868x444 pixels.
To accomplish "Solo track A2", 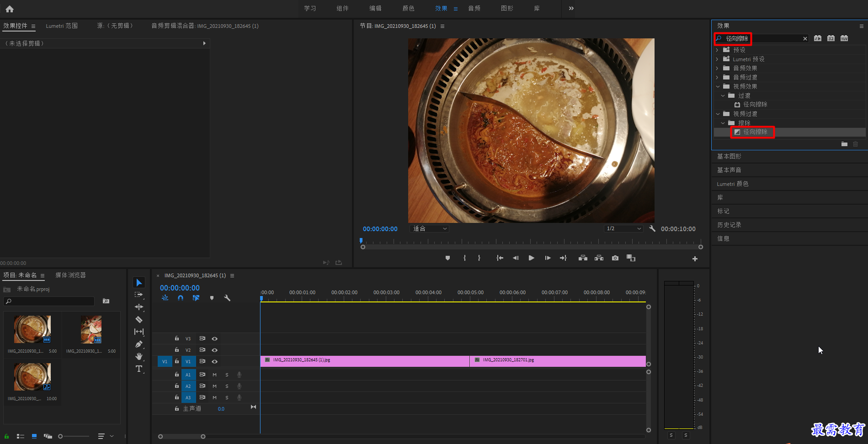I will [x=227, y=386].
